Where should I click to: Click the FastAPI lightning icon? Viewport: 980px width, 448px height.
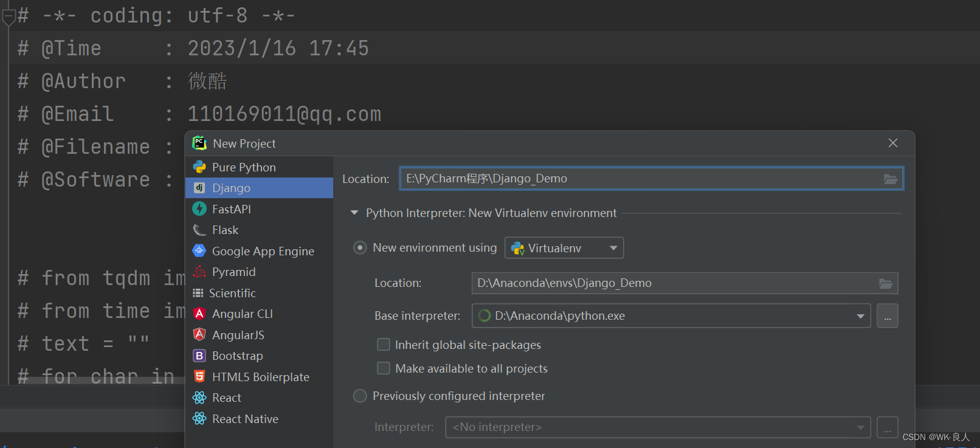pos(199,208)
